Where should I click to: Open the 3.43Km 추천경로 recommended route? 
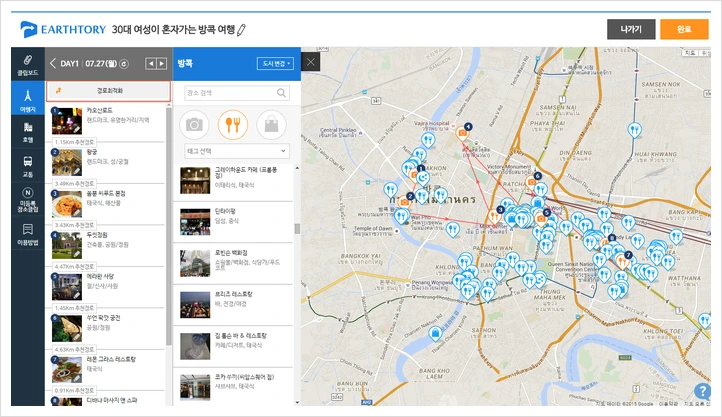coord(74,225)
